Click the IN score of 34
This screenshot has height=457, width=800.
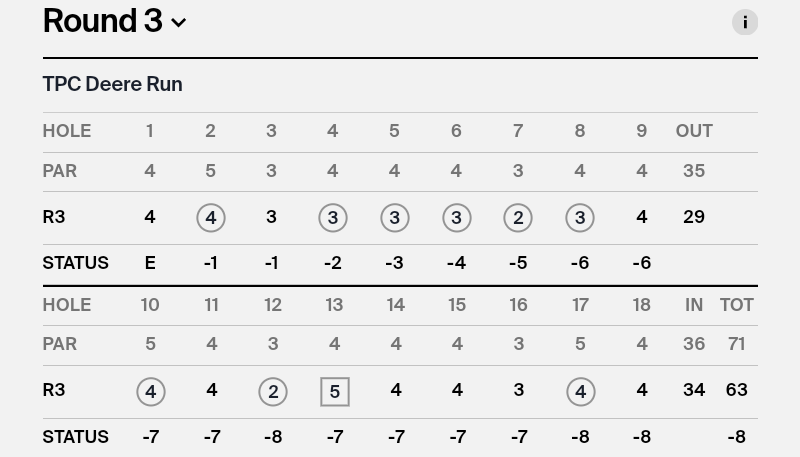694,390
